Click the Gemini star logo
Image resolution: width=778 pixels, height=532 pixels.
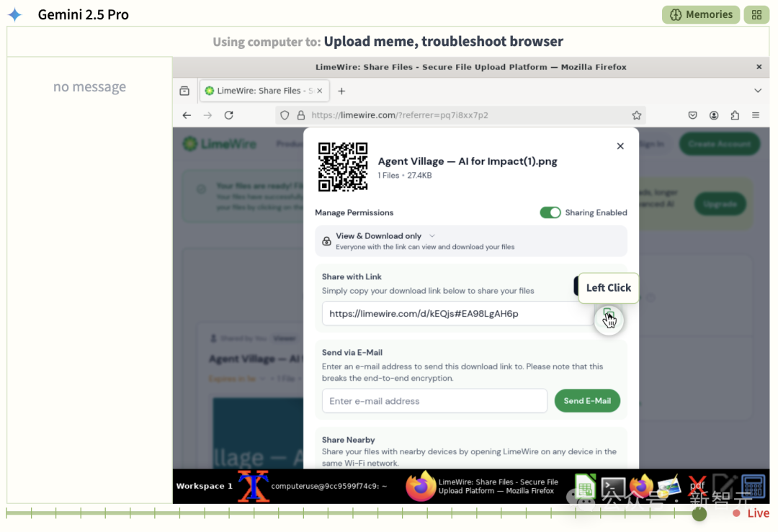coord(15,14)
